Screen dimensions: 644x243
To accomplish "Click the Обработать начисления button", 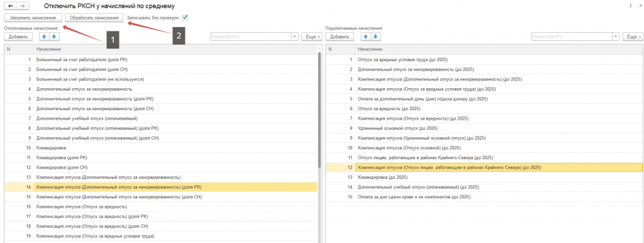I will (x=94, y=18).
